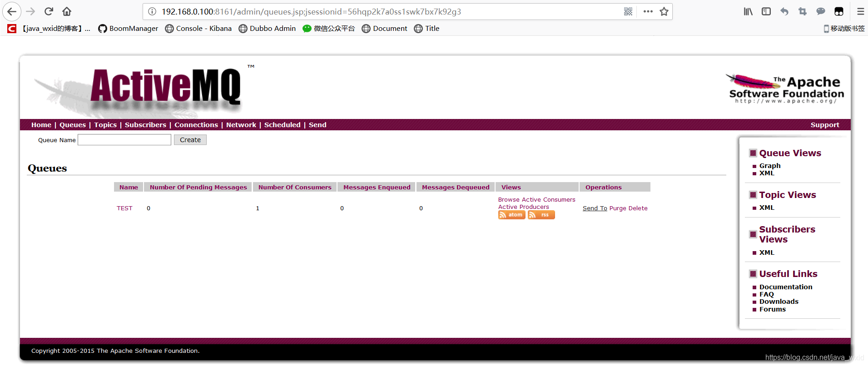Viewport: 868px width, 366px height.
Task: Click Messages Enqueued column header
Action: (x=377, y=187)
